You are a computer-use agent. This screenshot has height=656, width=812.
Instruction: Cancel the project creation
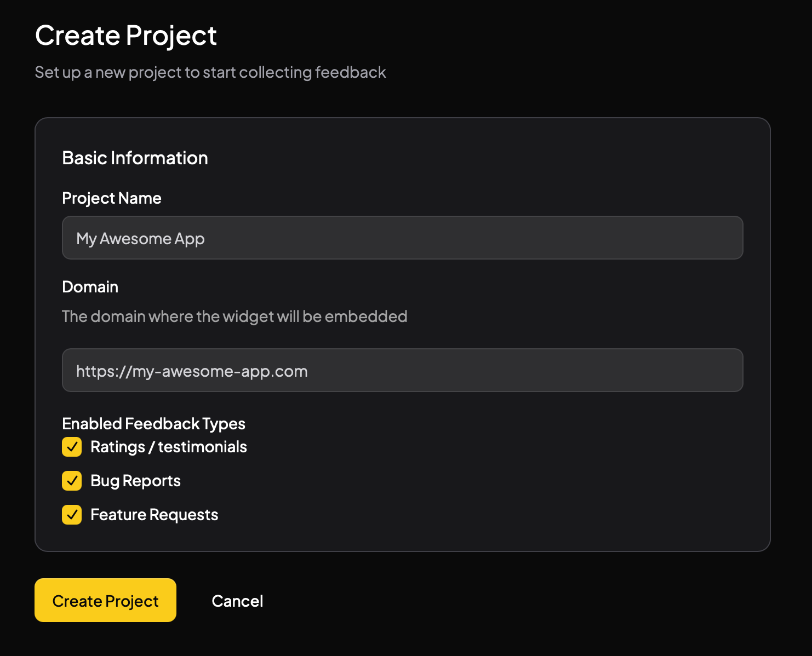coord(237,600)
